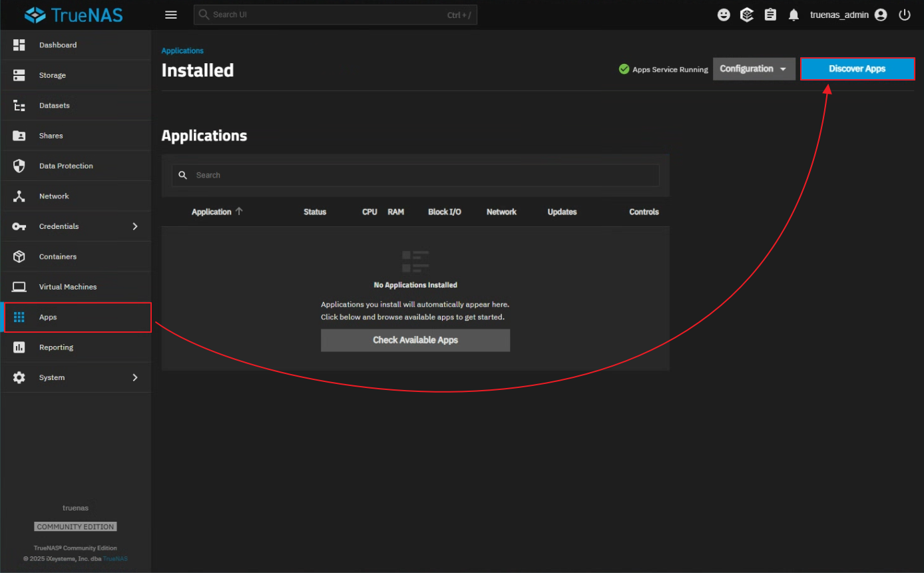Navigate to Network settings
This screenshot has height=573, width=924.
(x=76, y=196)
